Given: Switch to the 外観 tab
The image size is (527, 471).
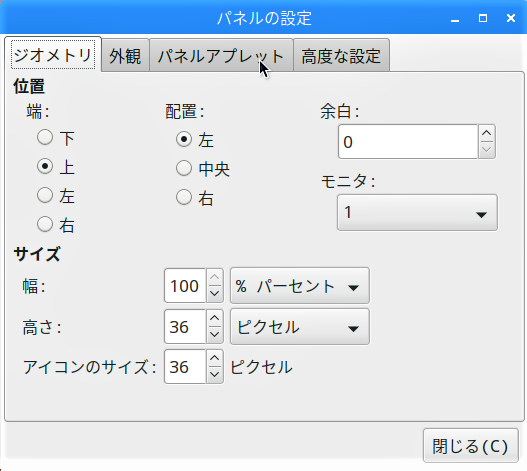Looking at the screenshot, I should [125, 55].
